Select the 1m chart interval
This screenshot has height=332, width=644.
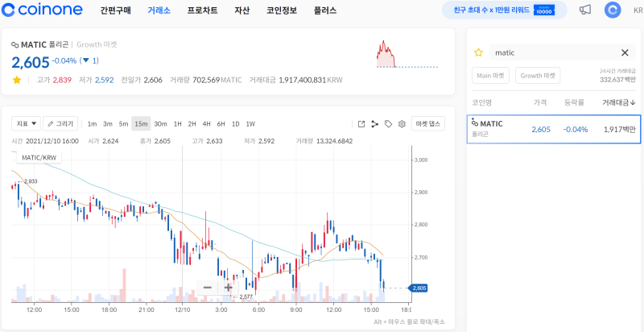coord(92,123)
